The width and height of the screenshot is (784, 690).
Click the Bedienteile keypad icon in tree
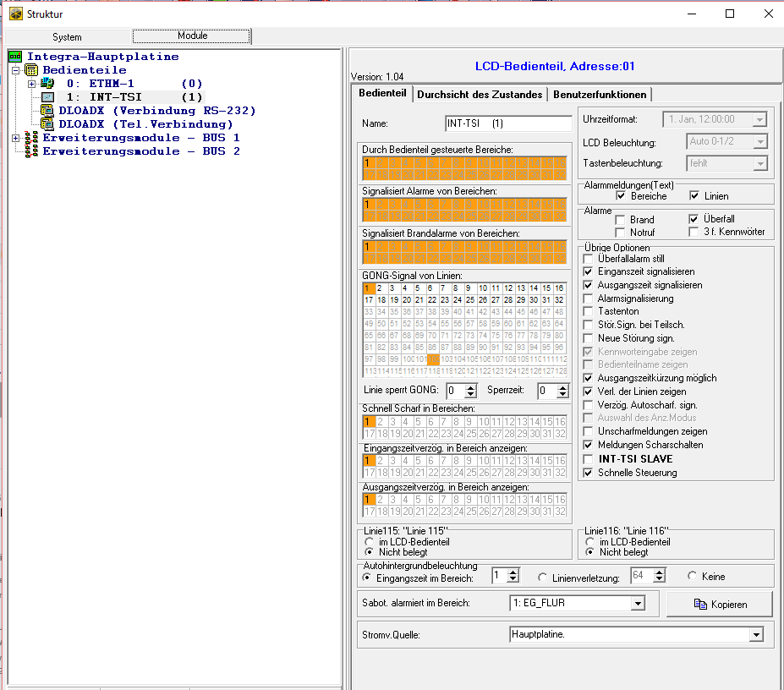tap(30, 70)
